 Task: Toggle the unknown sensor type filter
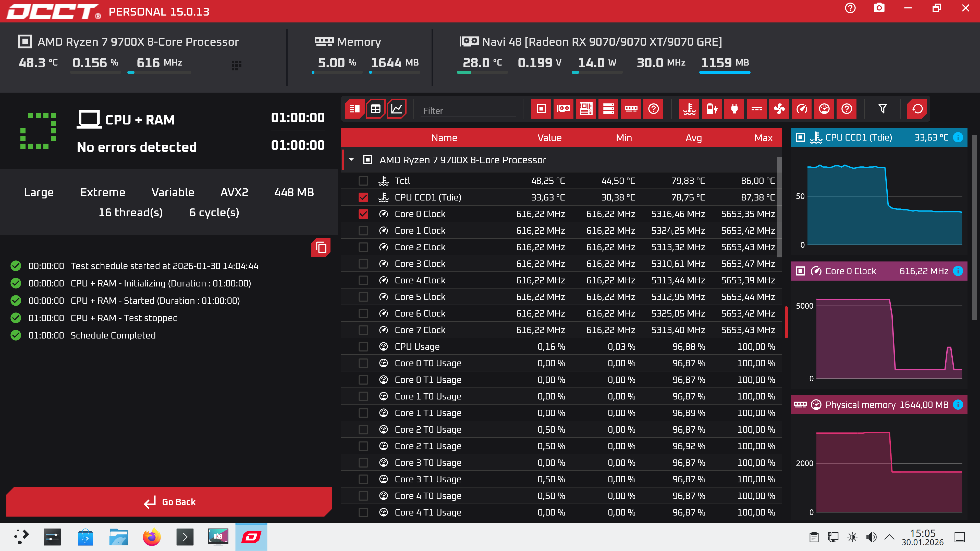pyautogui.click(x=847, y=109)
